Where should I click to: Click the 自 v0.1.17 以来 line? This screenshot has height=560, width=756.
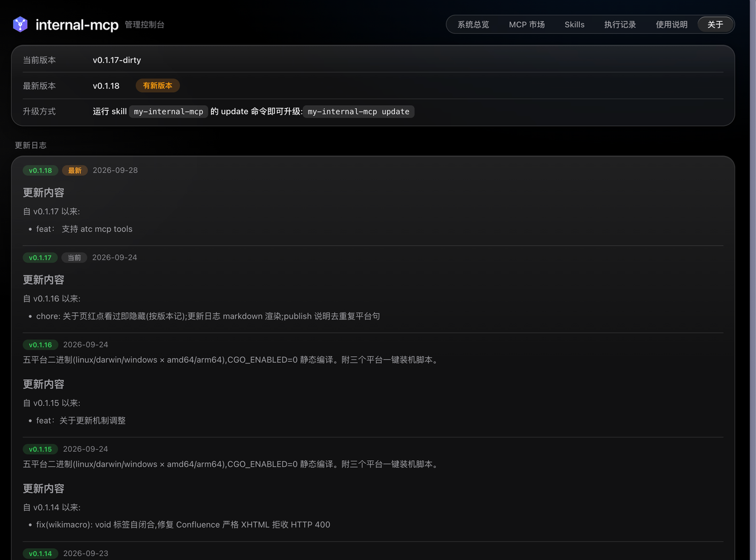coord(51,211)
